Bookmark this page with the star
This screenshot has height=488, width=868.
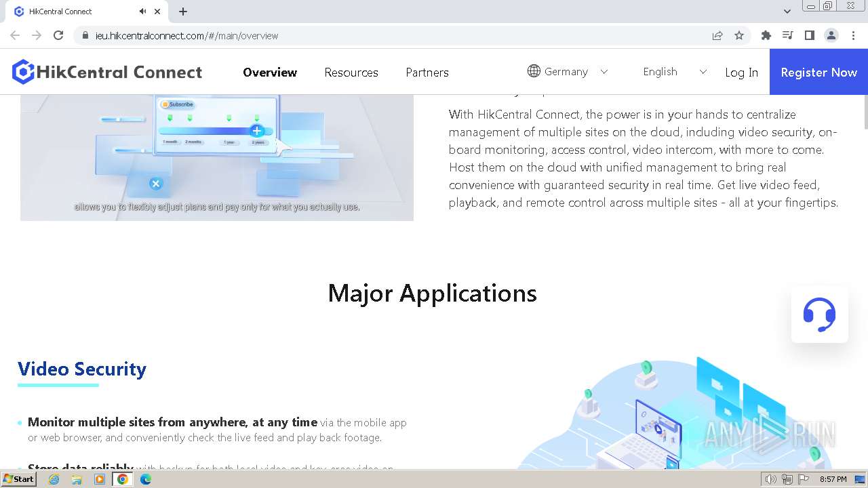tap(739, 35)
